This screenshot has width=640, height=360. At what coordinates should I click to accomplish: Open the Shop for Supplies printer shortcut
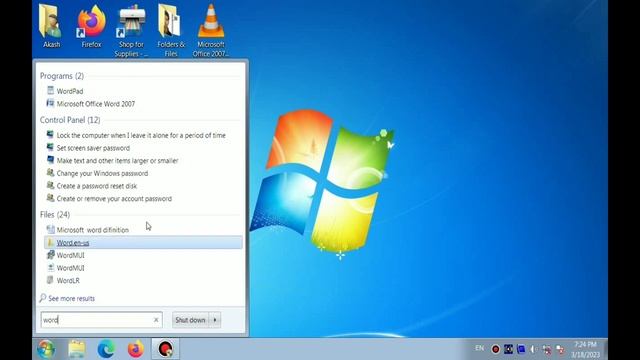coord(131,31)
